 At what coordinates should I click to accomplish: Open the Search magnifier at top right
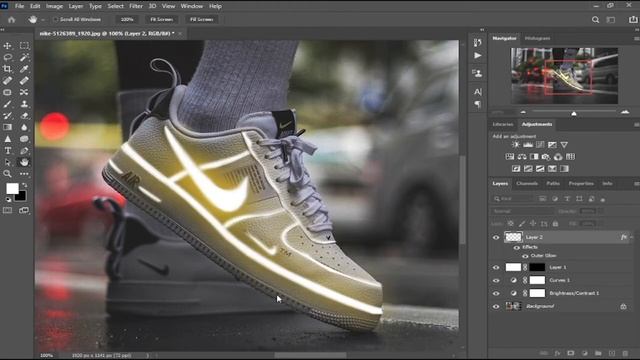(596, 20)
